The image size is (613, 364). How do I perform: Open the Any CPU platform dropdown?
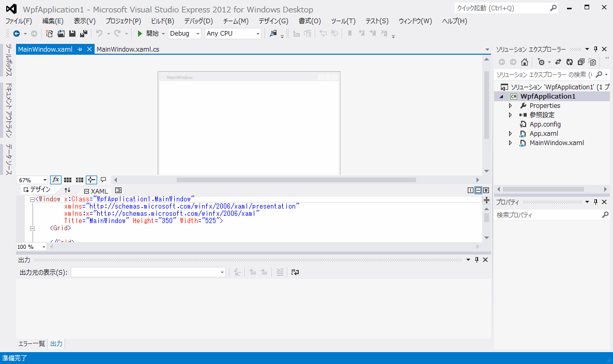233,34
